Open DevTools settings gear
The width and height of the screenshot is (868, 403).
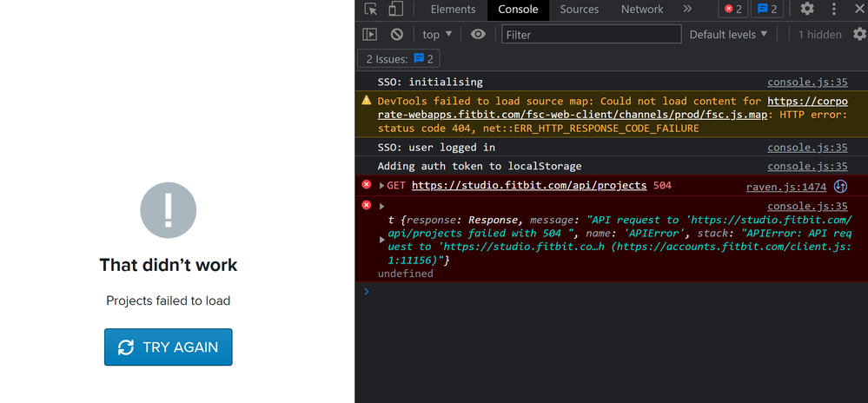(x=807, y=9)
